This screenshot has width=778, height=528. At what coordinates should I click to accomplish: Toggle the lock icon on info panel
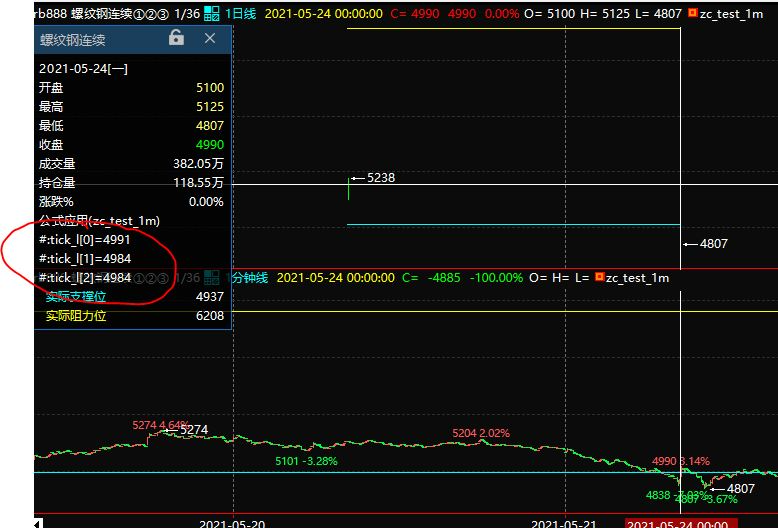tap(176, 38)
